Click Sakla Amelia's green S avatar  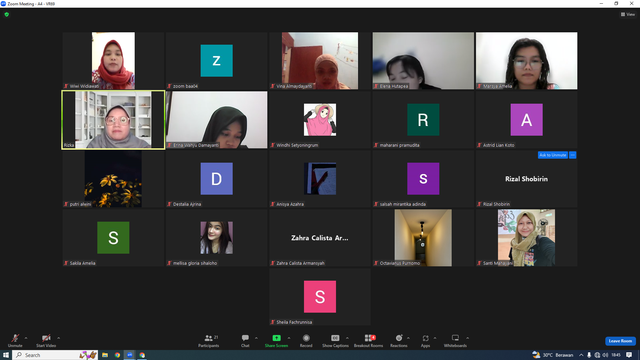(113, 238)
